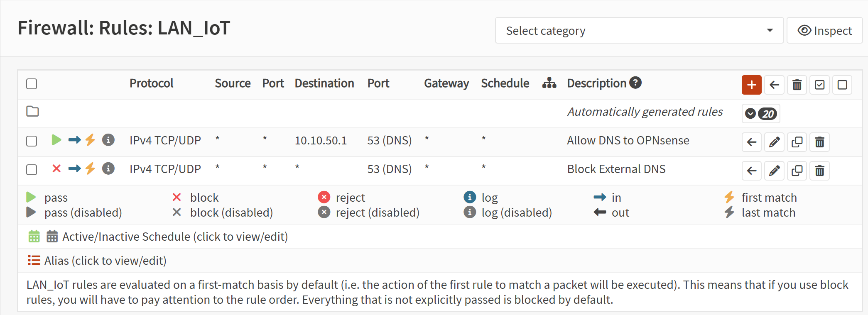Move selected rules before Allow DNS rule
The width and height of the screenshot is (868, 315).
click(x=752, y=142)
